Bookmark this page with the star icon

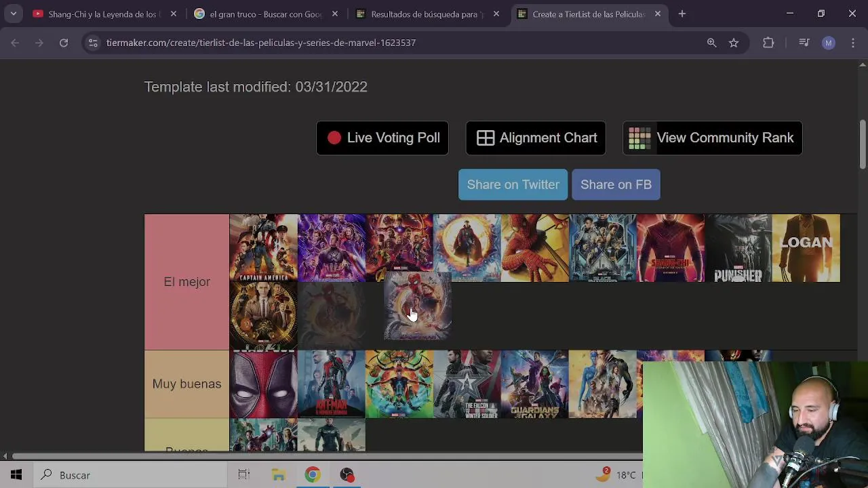[x=734, y=43]
